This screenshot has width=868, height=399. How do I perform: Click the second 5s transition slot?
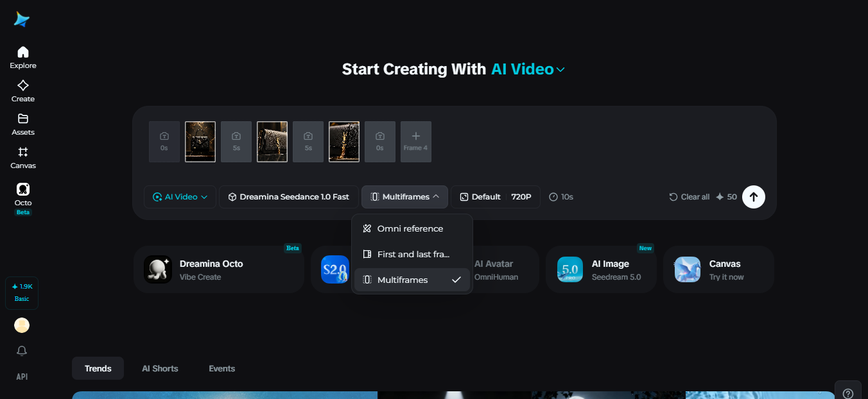[308, 142]
